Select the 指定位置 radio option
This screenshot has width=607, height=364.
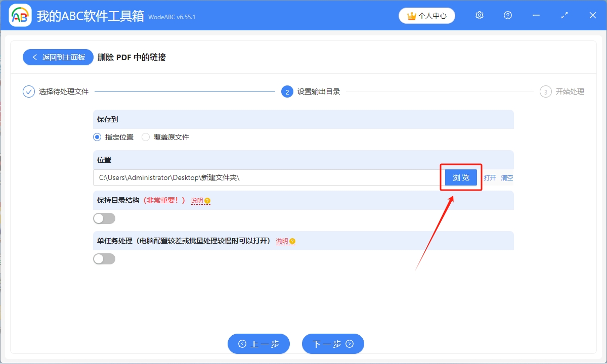click(96, 136)
